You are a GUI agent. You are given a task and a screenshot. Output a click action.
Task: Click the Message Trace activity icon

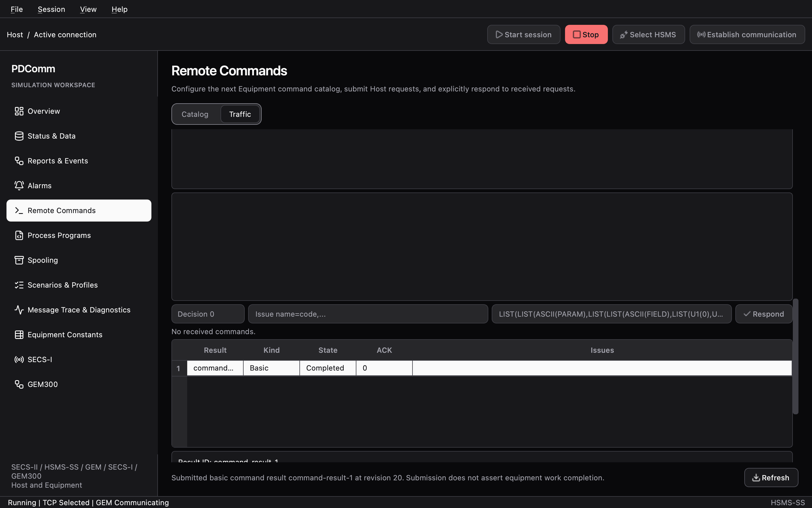point(19,310)
